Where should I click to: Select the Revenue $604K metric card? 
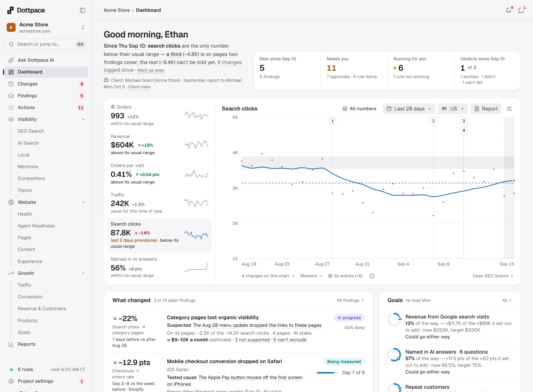click(x=159, y=144)
